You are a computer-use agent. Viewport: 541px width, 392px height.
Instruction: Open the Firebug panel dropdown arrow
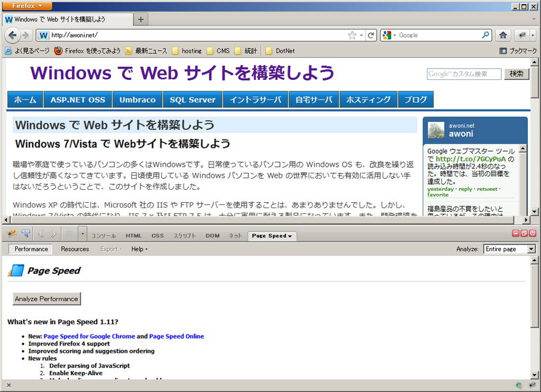coord(82,235)
